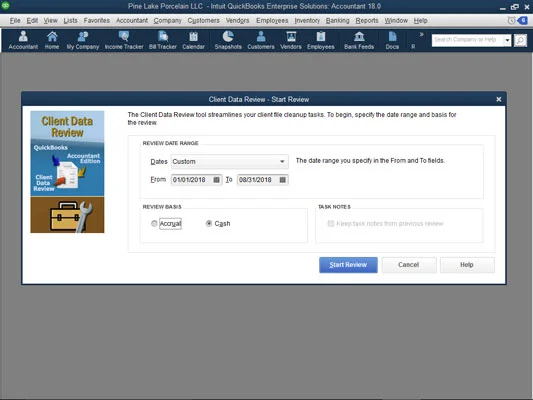
Task: Open the Customers menu
Action: pyautogui.click(x=204, y=20)
